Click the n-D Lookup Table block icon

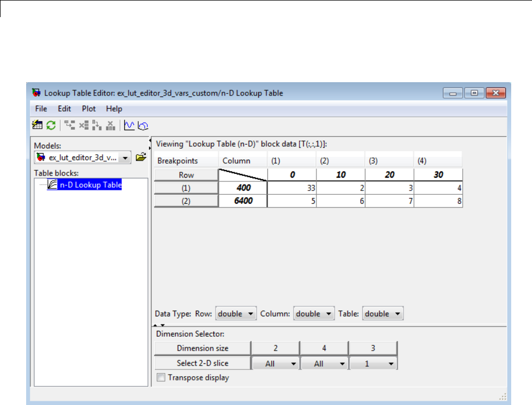pos(52,185)
